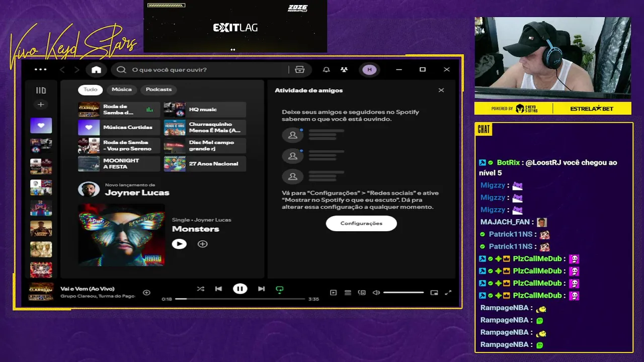The width and height of the screenshot is (644, 362).
Task: Adjust the volume slider
Action: coord(404,293)
